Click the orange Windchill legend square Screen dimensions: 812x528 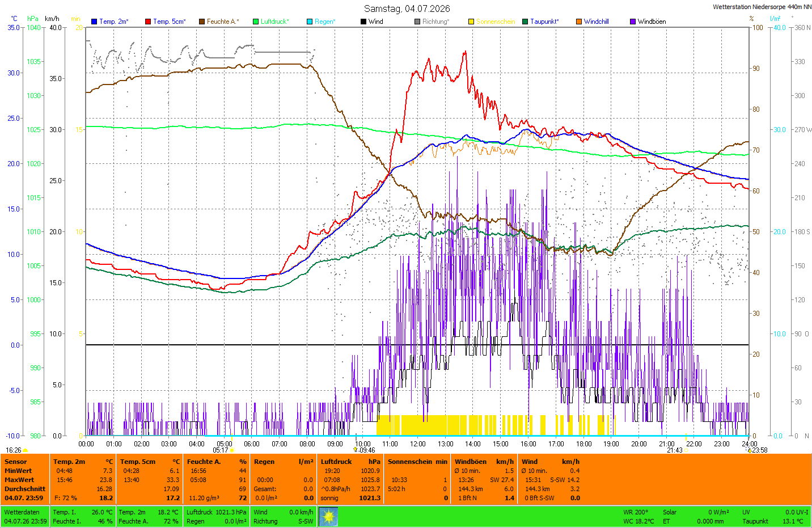coord(579,22)
